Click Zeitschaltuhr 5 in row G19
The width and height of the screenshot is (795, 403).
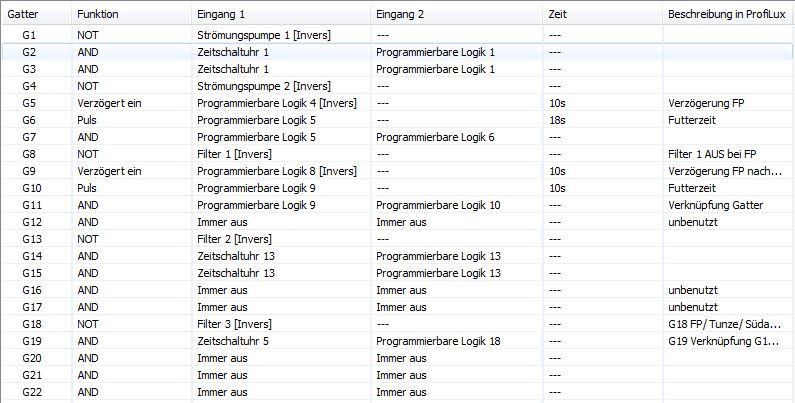pos(234,340)
